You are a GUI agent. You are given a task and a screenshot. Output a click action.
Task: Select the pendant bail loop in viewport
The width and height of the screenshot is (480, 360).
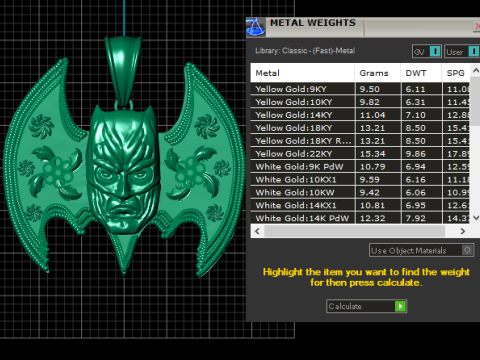(x=123, y=70)
